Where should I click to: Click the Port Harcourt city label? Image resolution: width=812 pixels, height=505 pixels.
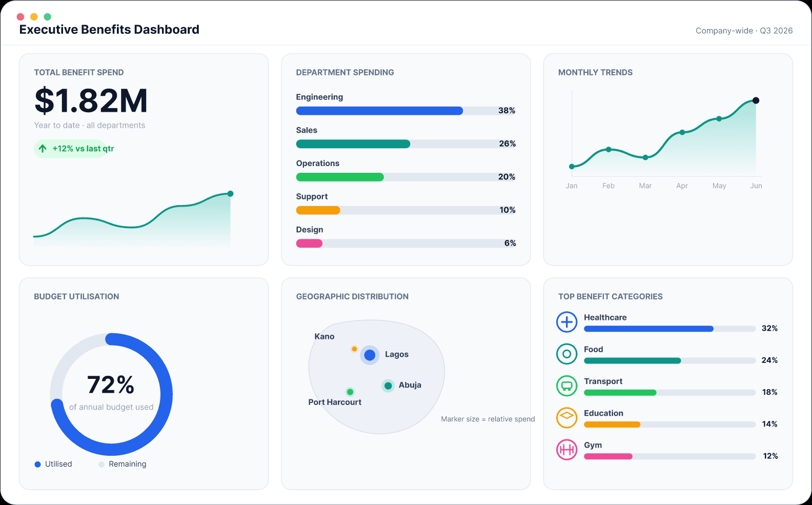(335, 402)
